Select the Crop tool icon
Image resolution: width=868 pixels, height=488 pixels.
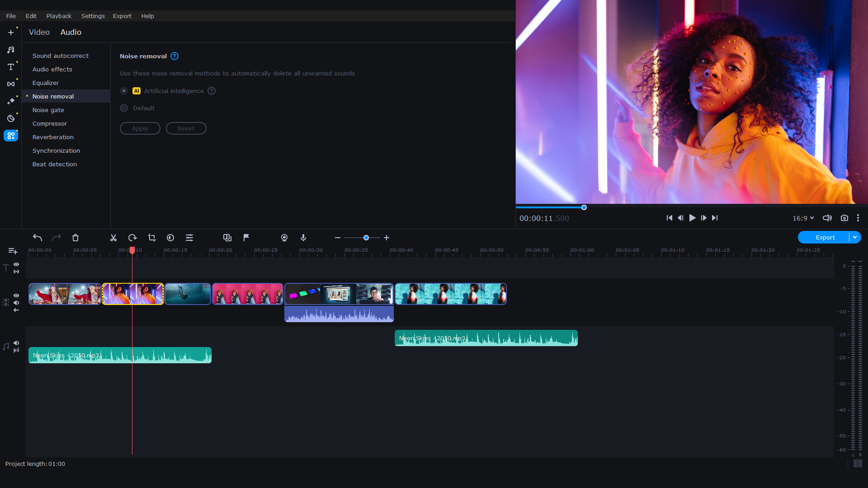pos(151,238)
